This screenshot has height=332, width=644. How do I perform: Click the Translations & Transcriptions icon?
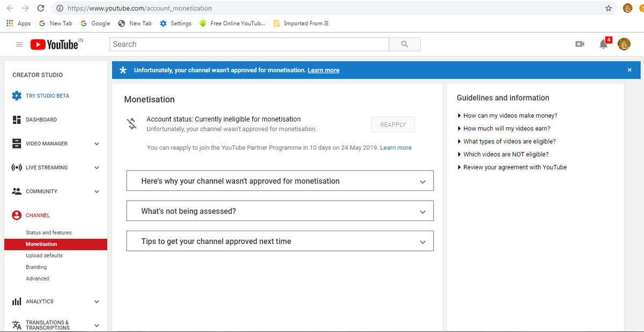(x=17, y=325)
